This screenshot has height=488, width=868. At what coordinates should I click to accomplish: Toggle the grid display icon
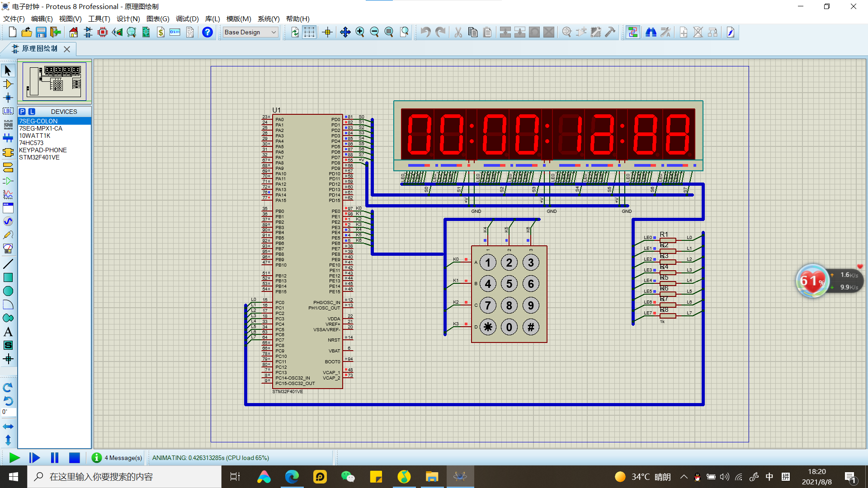point(309,32)
